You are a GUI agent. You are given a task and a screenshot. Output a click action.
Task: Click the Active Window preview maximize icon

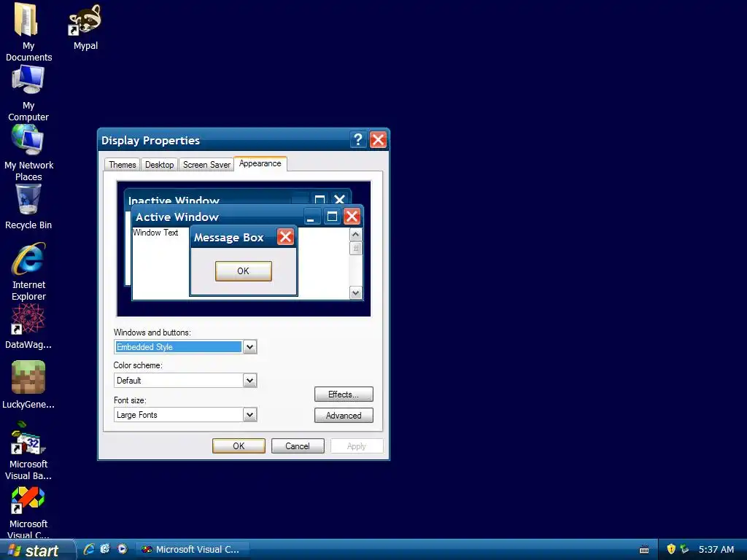pyautogui.click(x=332, y=216)
